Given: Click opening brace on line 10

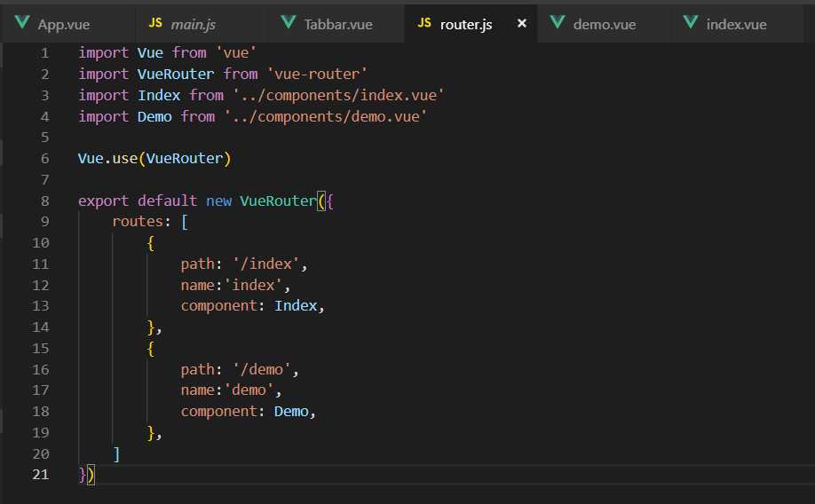Looking at the screenshot, I should coord(150,243).
